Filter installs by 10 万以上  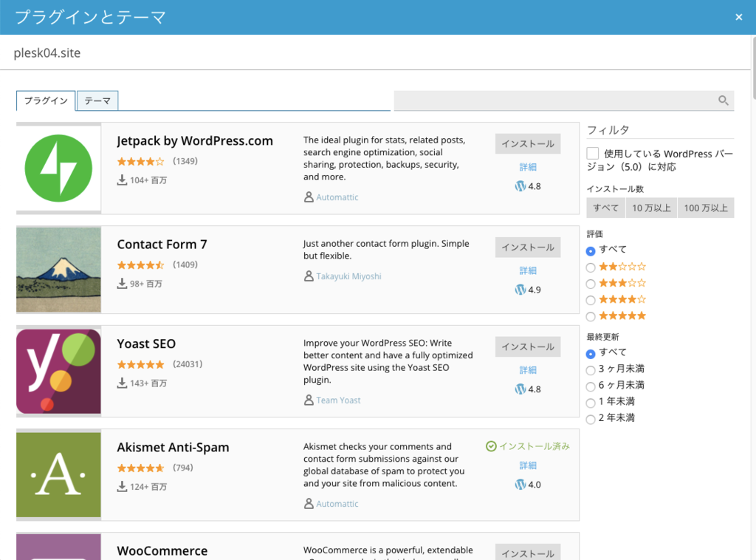click(x=651, y=208)
